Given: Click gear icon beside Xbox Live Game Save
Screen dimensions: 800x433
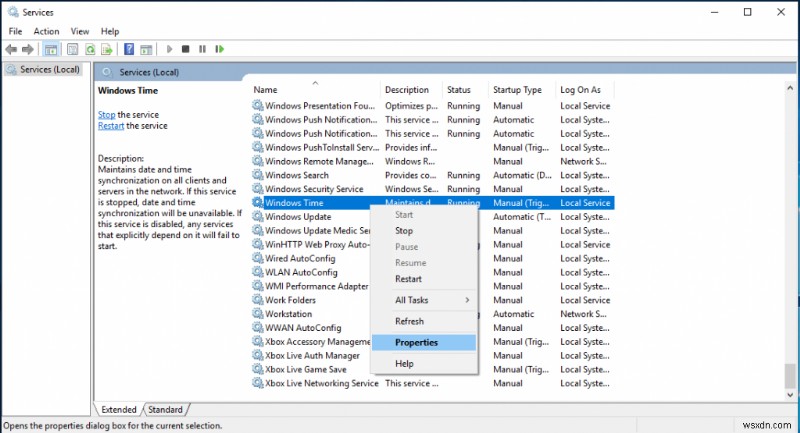Looking at the screenshot, I should [x=258, y=369].
